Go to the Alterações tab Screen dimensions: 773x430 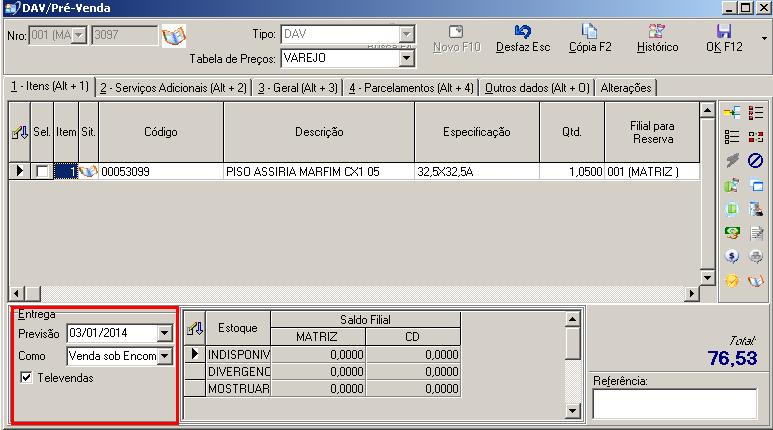626,88
